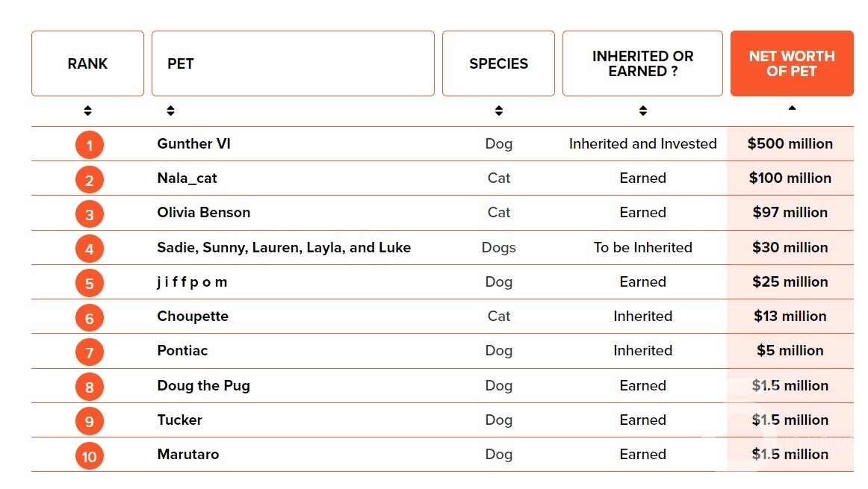Viewport: 868px width, 489px height.
Task: Click Inherited or Earned column header
Action: pos(642,63)
